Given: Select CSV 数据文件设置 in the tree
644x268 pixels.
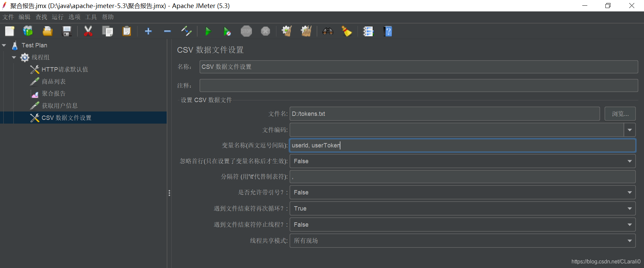Looking at the screenshot, I should [66, 118].
